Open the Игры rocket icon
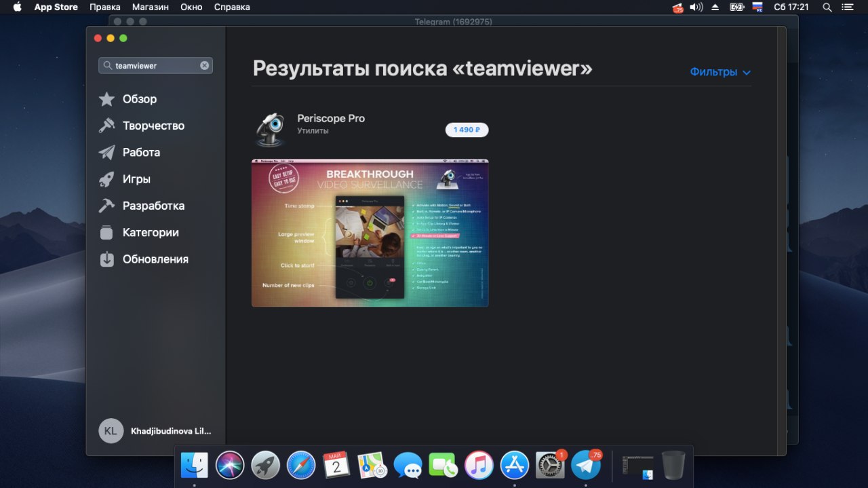Image resolution: width=868 pixels, height=488 pixels. [x=106, y=179]
